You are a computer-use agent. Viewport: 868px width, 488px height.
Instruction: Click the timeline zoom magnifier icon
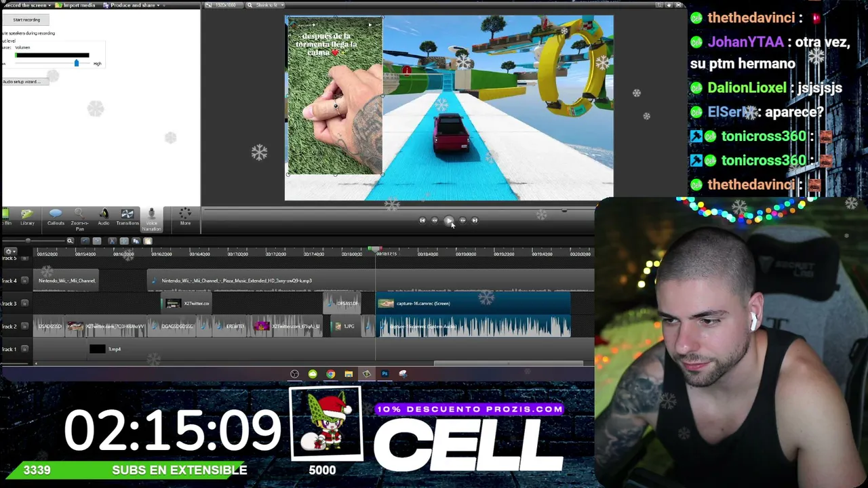tap(70, 241)
